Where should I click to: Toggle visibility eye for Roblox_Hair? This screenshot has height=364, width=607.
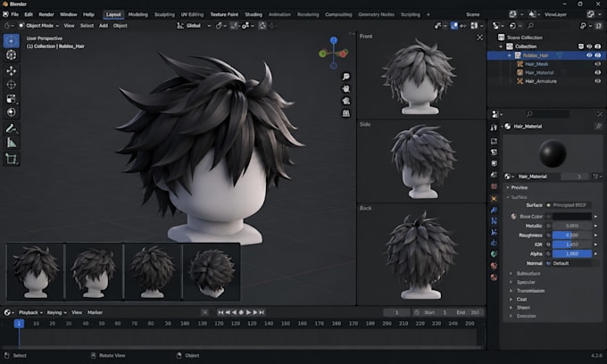click(589, 55)
